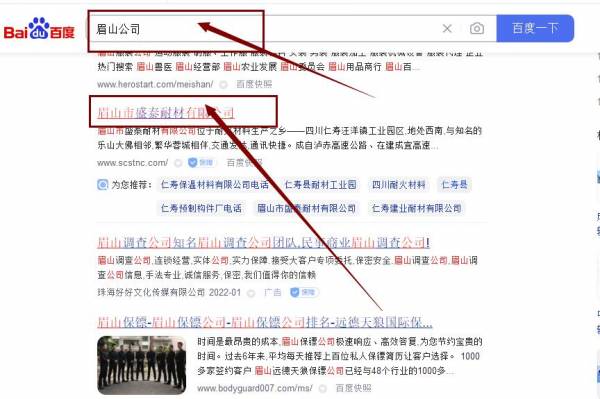Open 百度快照 next to bodyguard007.com
Screen dimensions: 600x399
[x=353, y=388]
